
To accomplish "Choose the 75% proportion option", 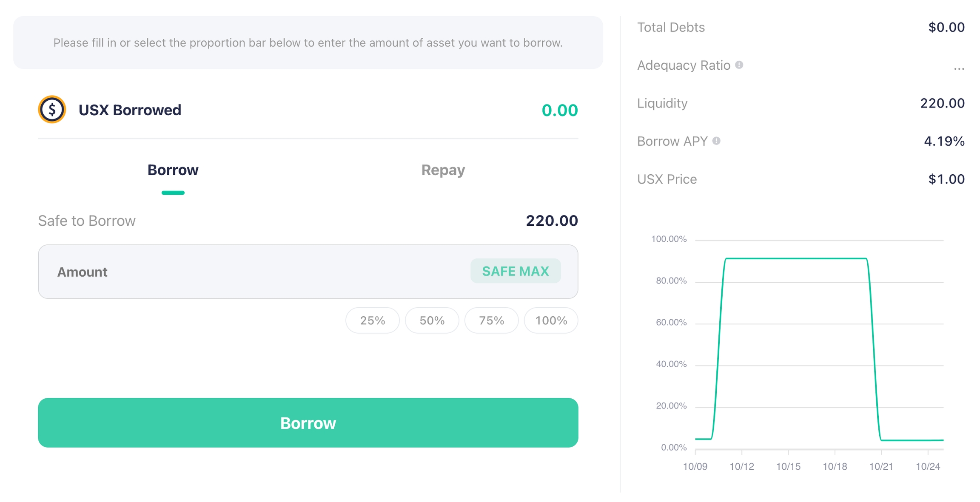I will point(491,320).
